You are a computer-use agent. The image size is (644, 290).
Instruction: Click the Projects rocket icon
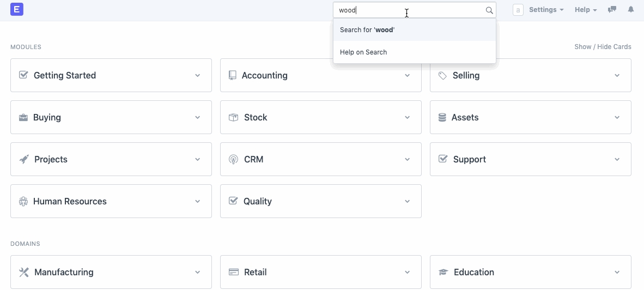click(24, 159)
